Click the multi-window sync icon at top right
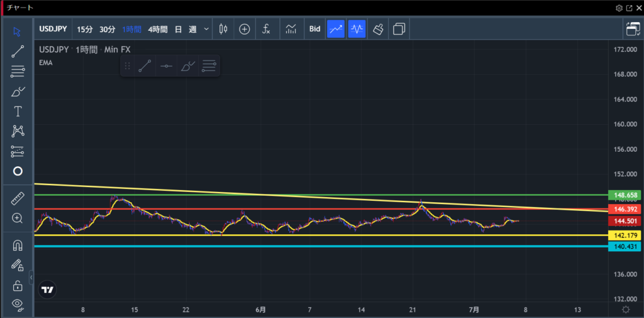 pyautogui.click(x=633, y=29)
